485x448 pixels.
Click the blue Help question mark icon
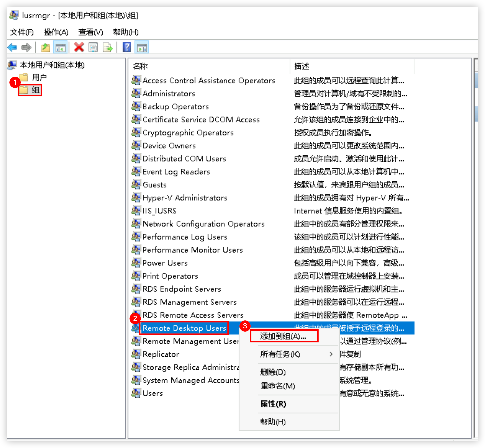pyautogui.click(x=127, y=47)
